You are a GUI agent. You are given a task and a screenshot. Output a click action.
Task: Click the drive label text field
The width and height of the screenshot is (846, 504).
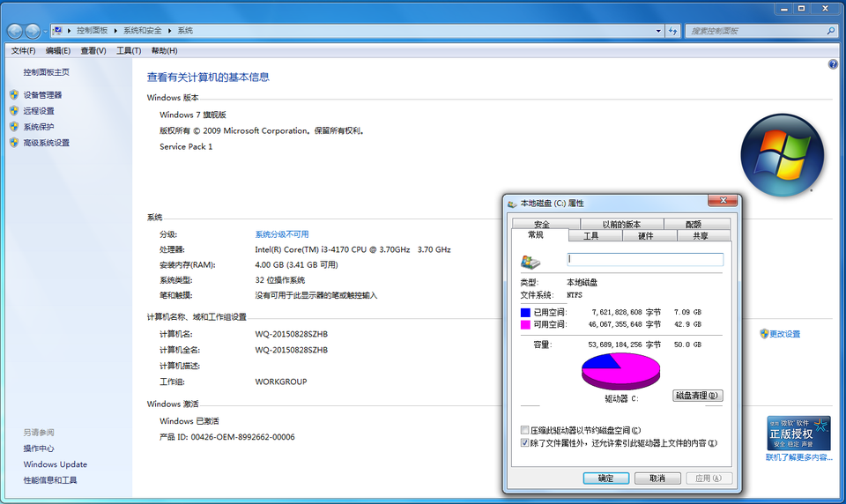645,260
